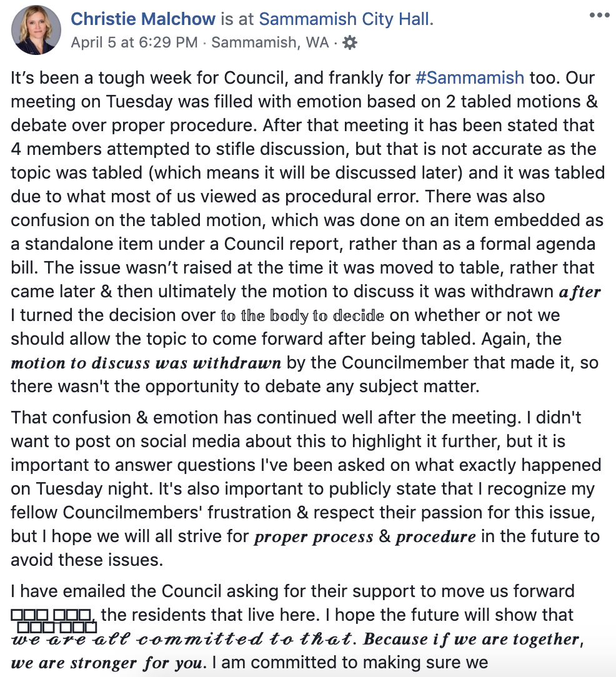Click the sentence "I have emailed the Council"

(x=292, y=591)
